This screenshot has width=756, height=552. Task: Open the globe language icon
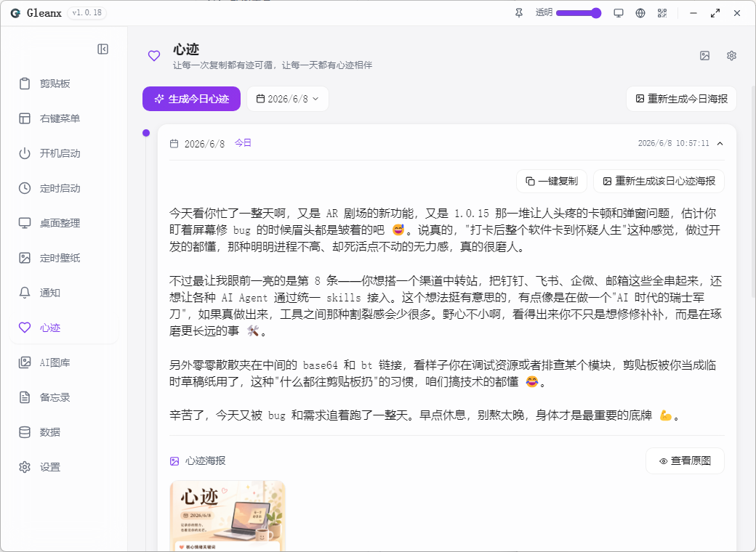tap(640, 13)
